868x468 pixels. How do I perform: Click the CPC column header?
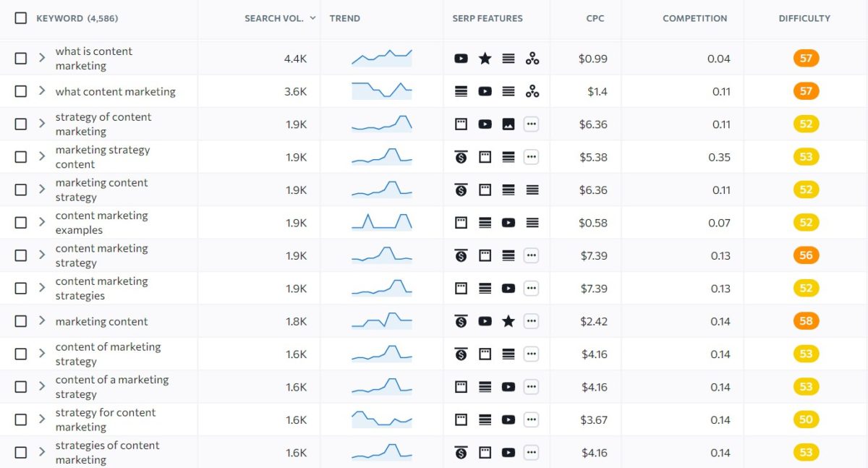[x=594, y=18]
